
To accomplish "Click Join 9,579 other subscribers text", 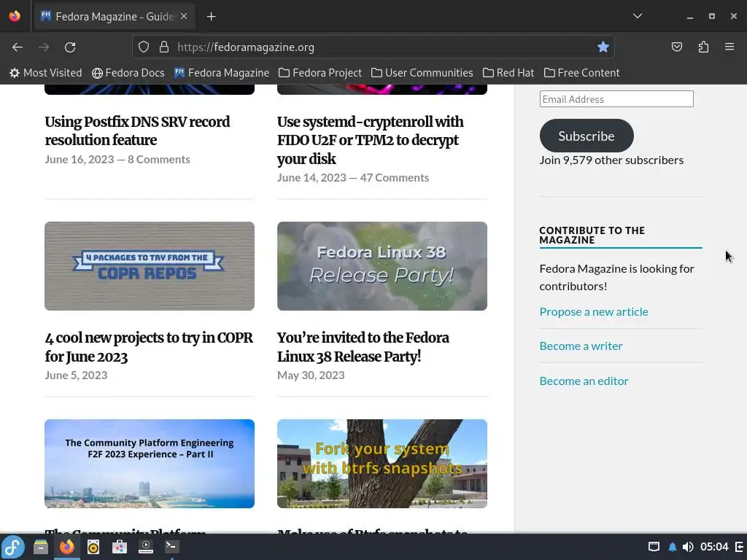I will pos(611,160).
